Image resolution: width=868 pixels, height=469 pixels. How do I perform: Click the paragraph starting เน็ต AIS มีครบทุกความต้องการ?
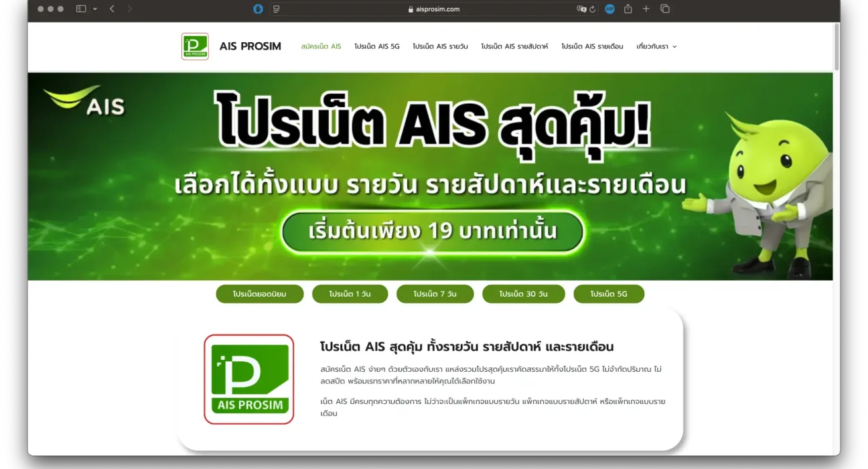point(492,407)
